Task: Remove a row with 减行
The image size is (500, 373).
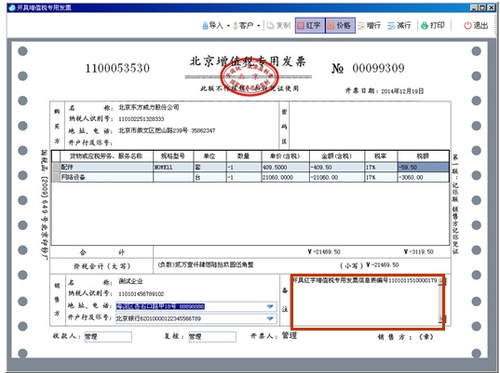Action: tap(399, 25)
